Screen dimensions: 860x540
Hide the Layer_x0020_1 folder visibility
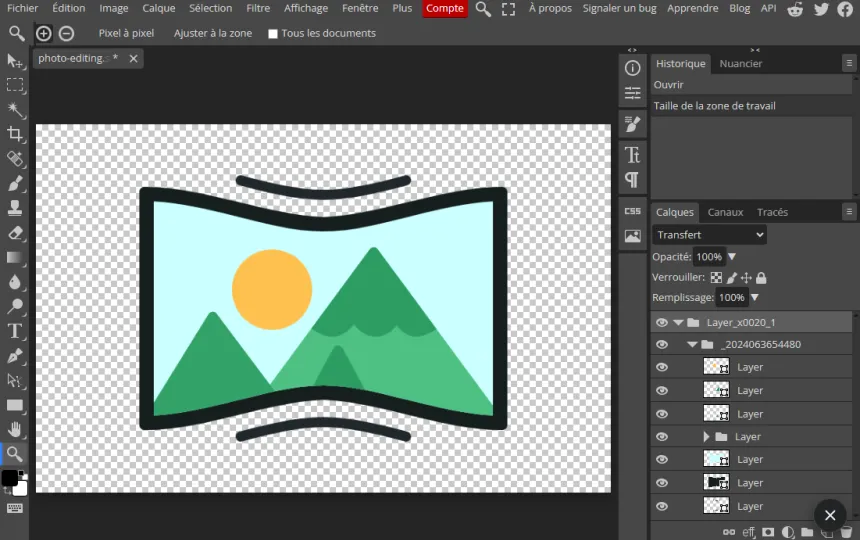662,322
